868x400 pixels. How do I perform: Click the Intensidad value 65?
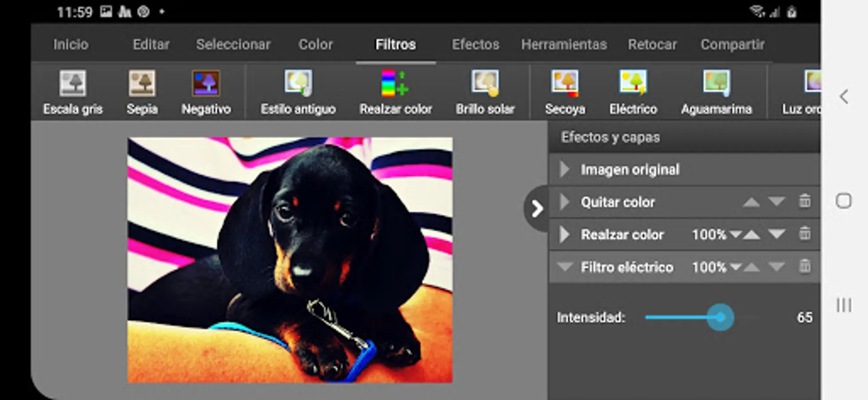[804, 317]
